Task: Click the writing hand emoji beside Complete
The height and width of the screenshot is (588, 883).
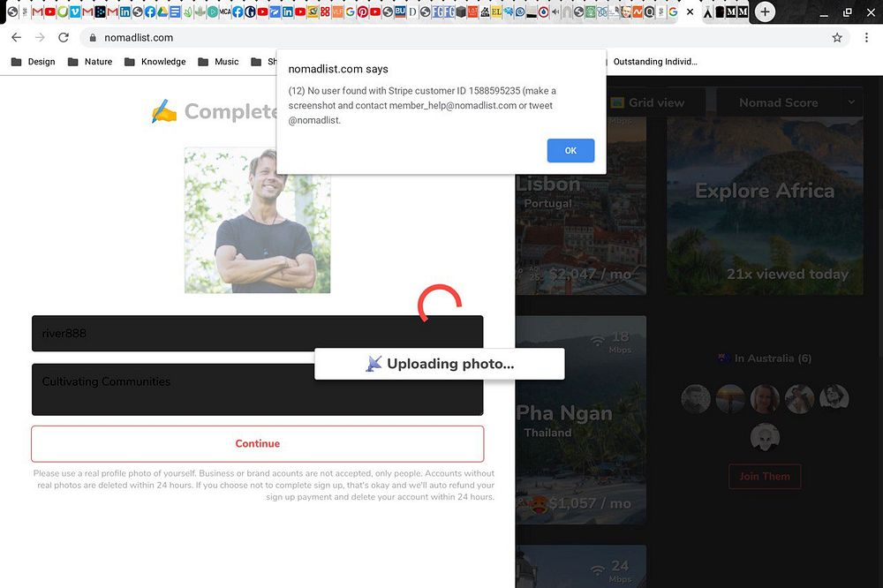Action: tap(164, 111)
